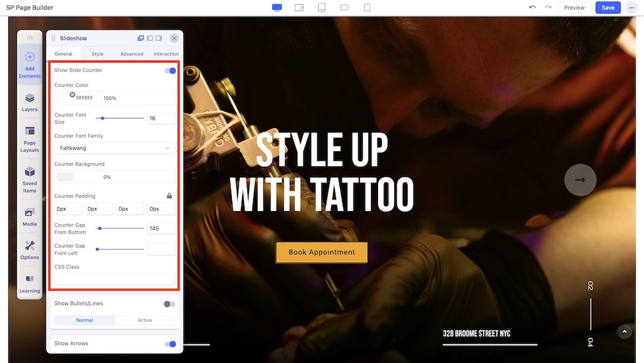Turn off the Show Arrows toggle

click(170, 344)
